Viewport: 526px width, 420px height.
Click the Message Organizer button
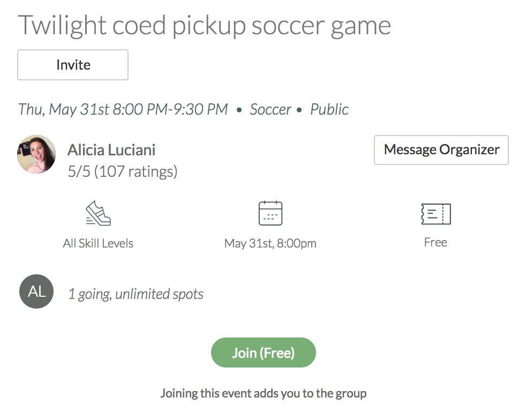441,150
